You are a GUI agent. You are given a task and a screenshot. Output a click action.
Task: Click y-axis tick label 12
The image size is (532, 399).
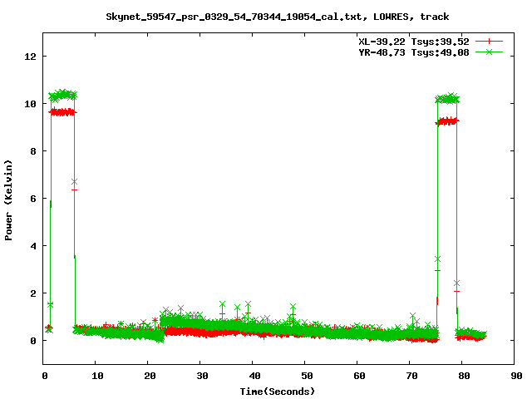(30, 57)
